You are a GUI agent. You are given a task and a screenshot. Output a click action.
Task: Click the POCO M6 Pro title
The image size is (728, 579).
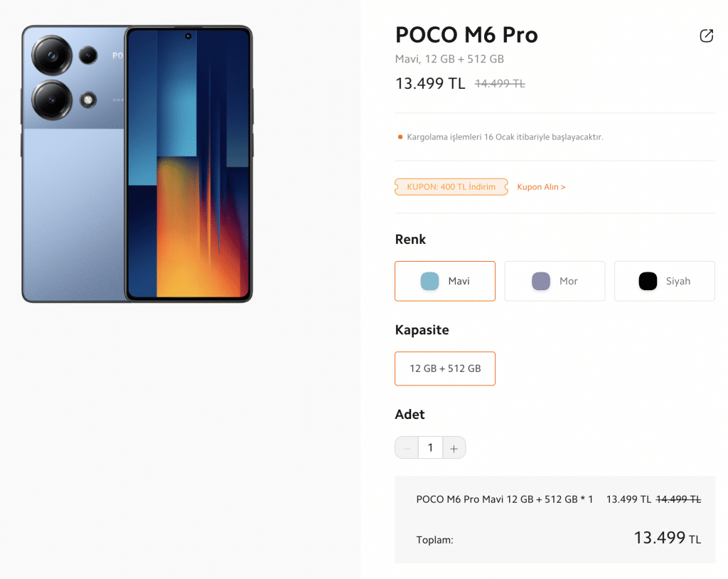point(466,35)
